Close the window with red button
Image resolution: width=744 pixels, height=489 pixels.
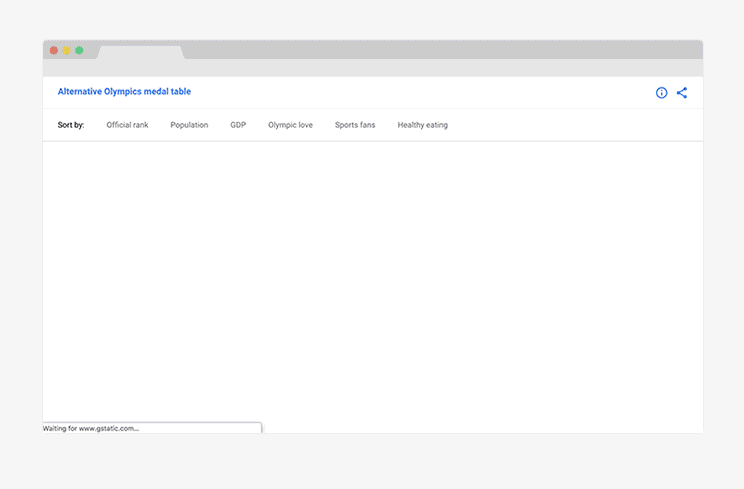point(54,50)
